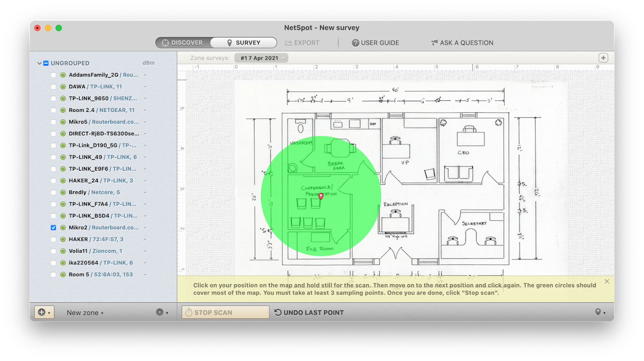This screenshot has width=644, height=361.
Task: Switch to the Survey tab
Action: [244, 42]
